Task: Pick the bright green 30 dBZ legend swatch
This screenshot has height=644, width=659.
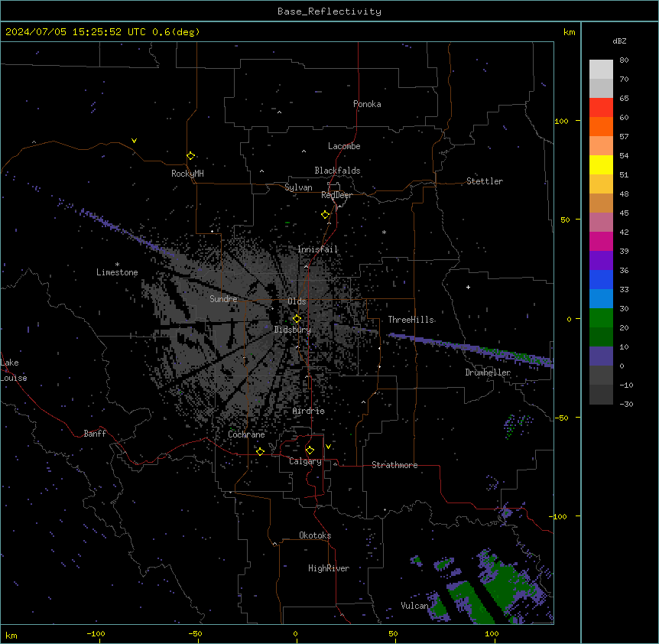Action: pos(601,318)
